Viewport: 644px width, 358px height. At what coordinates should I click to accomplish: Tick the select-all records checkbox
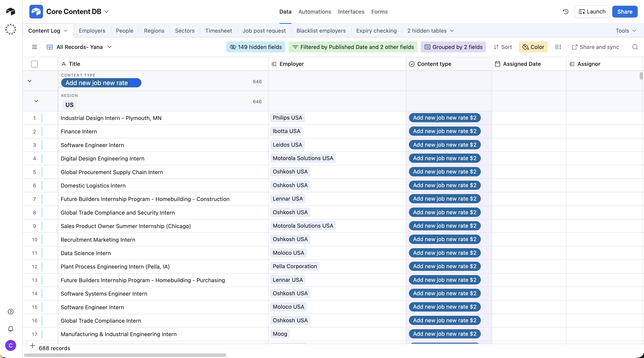[x=35, y=64]
